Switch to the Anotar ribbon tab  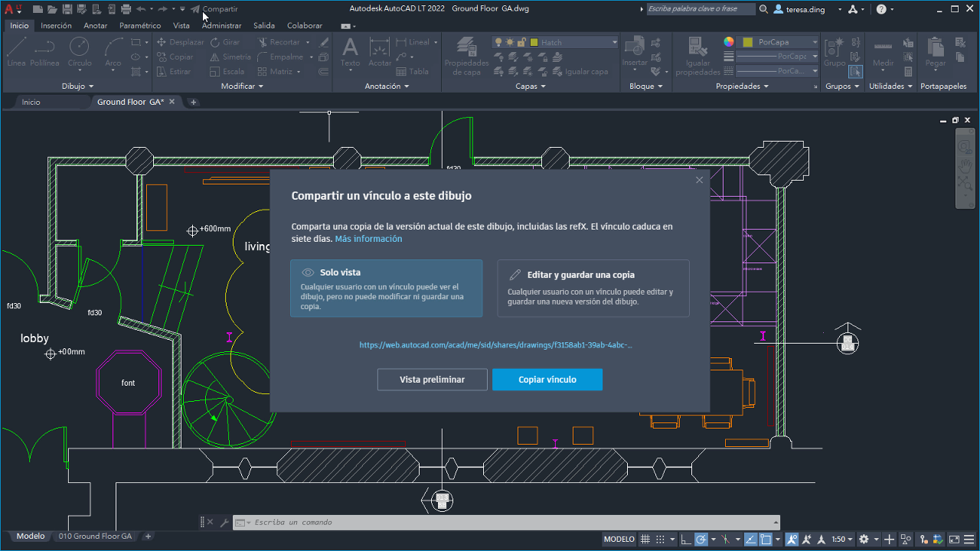[96, 25]
